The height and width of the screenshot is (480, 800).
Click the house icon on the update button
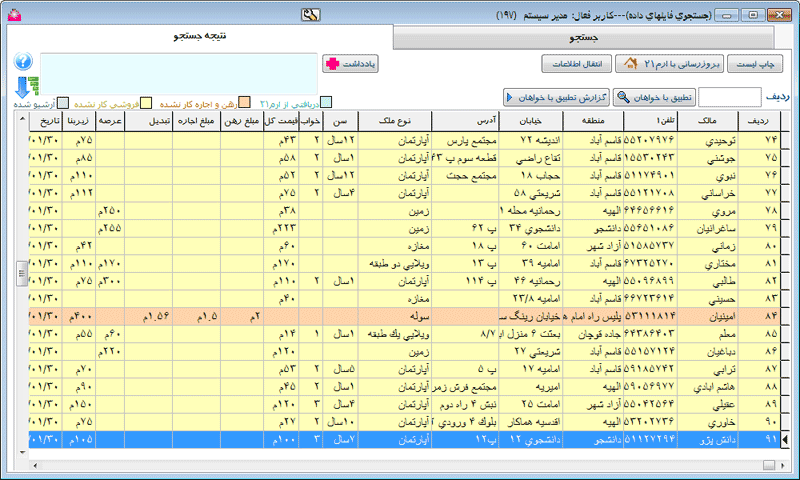click(631, 64)
